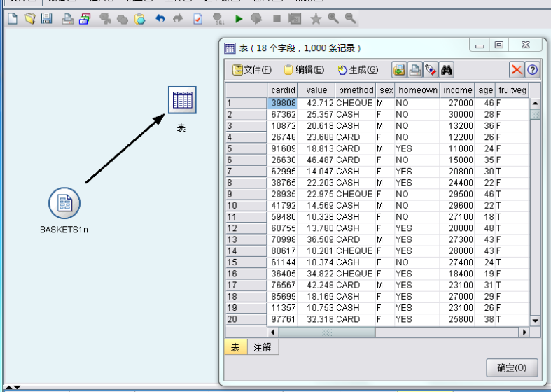Click the grey star icon in the toolbar
The width and height of the screenshot is (551, 392).
click(x=316, y=19)
